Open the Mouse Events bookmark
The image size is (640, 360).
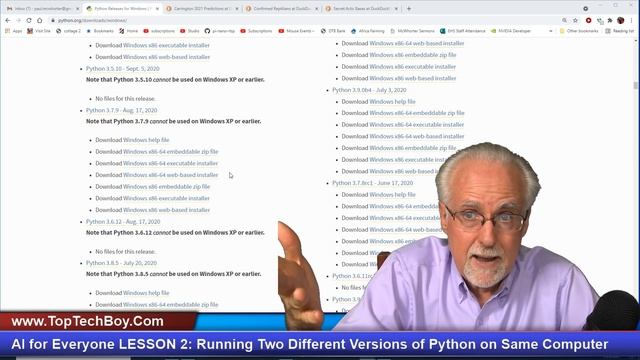pos(296,31)
